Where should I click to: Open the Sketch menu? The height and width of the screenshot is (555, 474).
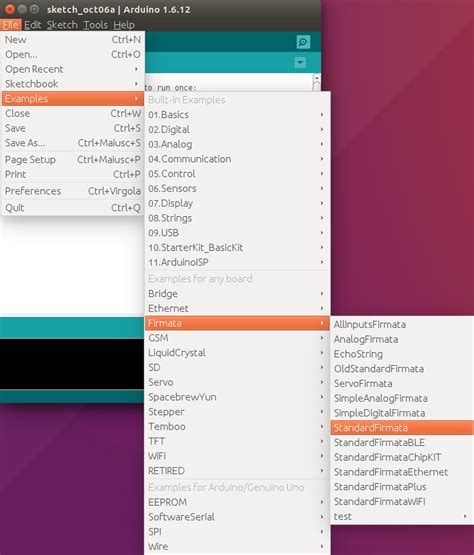click(62, 25)
